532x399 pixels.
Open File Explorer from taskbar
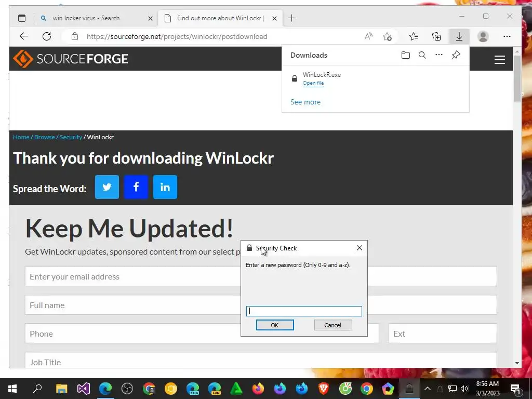point(62,389)
